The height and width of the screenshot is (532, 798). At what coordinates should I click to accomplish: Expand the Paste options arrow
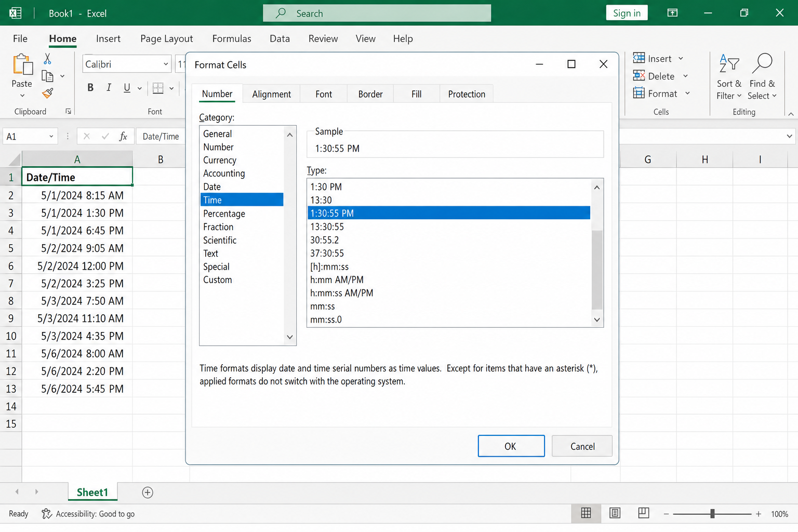point(22,96)
